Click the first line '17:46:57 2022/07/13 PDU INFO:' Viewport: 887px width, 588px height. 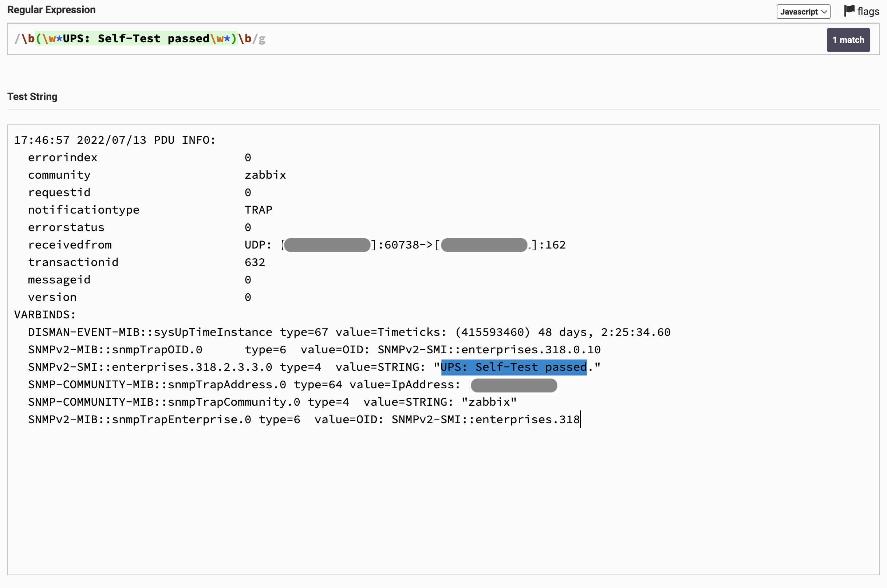click(115, 140)
